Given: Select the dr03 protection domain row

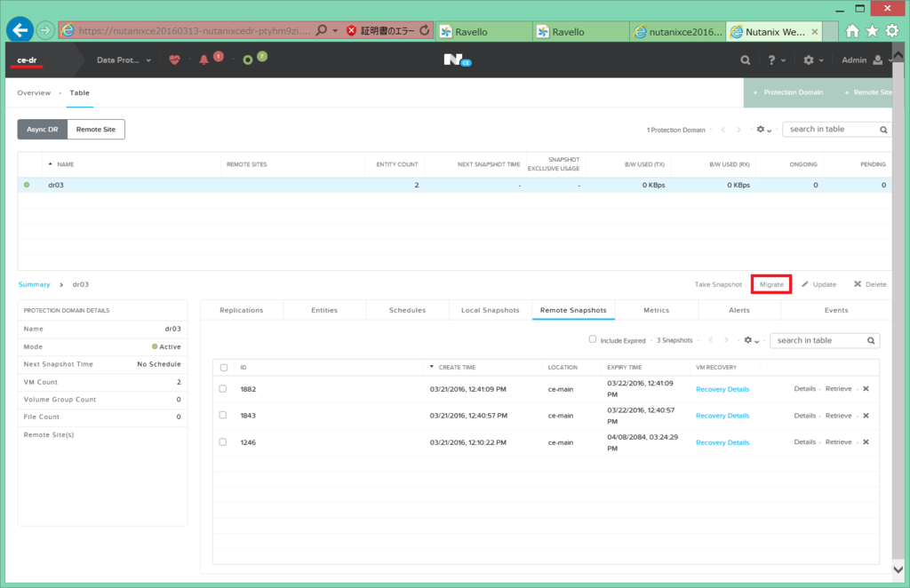Looking at the screenshot, I should 454,185.
